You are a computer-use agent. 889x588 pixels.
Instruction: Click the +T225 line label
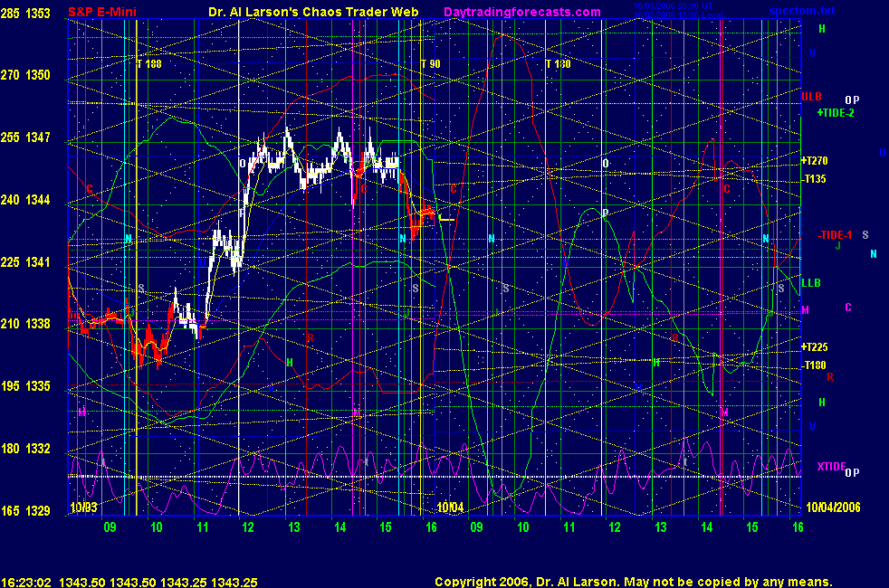[815, 346]
